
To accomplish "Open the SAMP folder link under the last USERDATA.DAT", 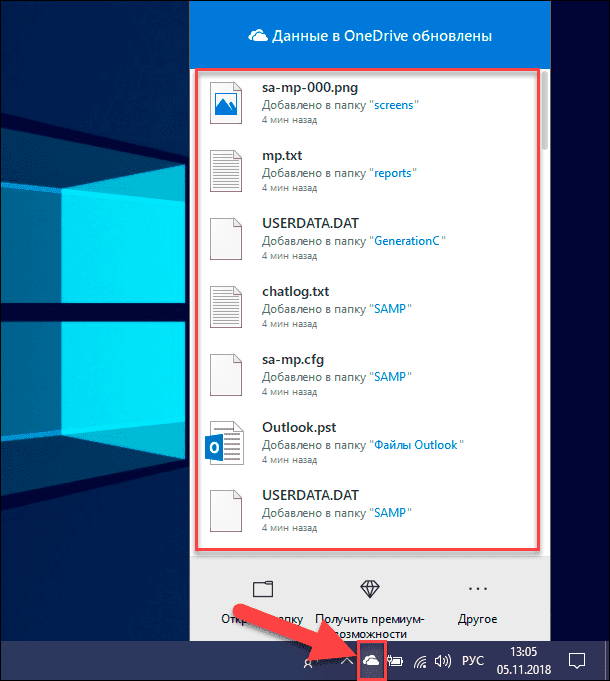I will [x=390, y=513].
